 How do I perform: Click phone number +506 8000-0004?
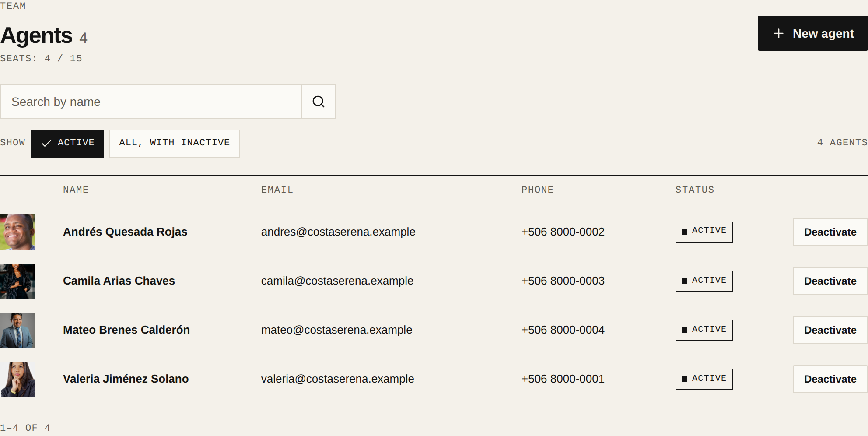pyautogui.click(x=563, y=330)
